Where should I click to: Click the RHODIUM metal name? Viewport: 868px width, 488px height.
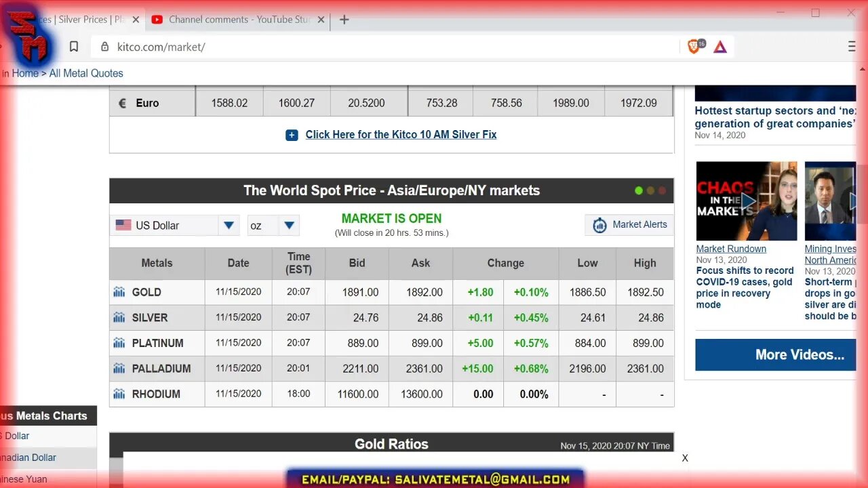156,394
